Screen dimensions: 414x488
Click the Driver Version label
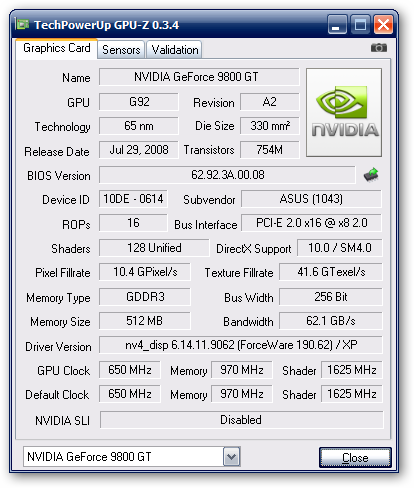pos(58,347)
